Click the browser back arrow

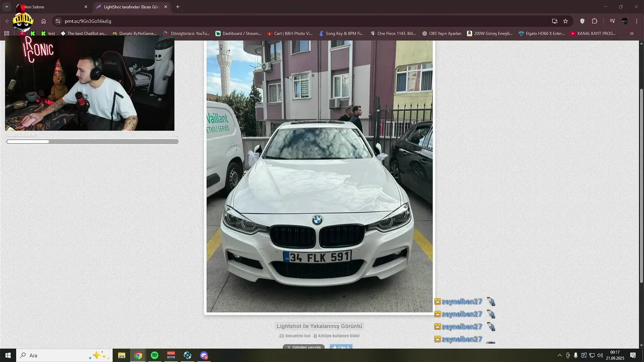point(7,21)
